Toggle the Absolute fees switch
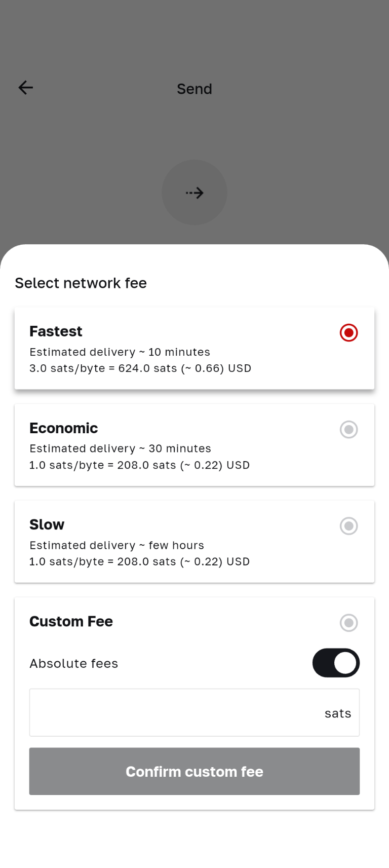This screenshot has width=389, height=868. point(336,663)
